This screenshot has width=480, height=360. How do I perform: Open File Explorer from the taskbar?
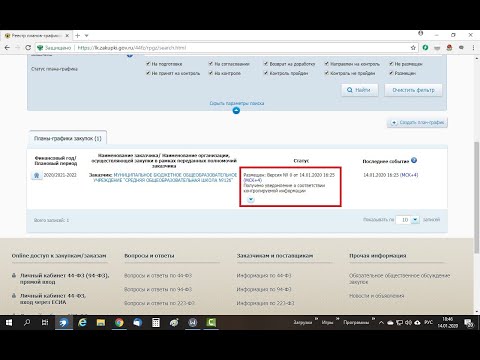pyautogui.click(x=101, y=323)
